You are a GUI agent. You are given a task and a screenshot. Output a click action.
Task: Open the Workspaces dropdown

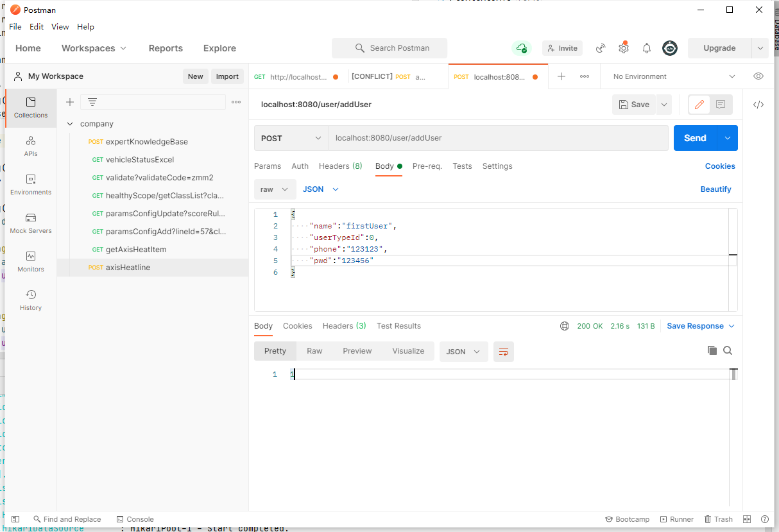point(94,48)
